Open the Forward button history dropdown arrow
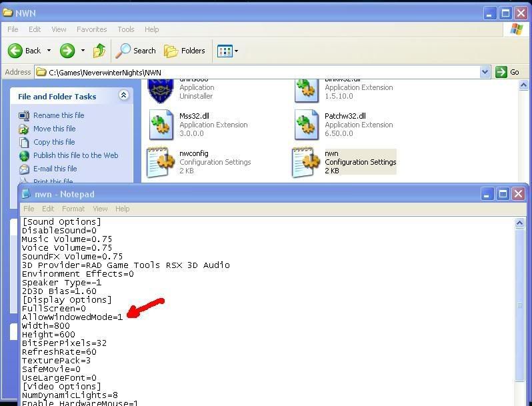 [83, 51]
